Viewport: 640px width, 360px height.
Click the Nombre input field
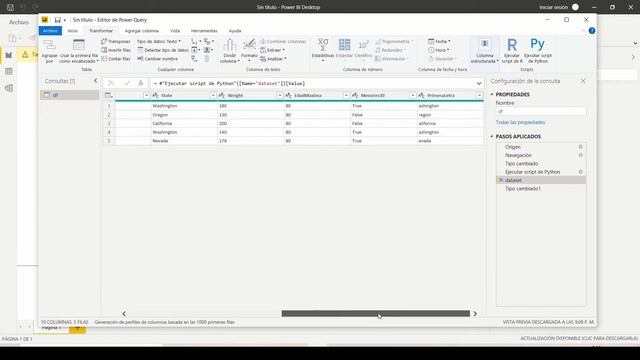pyautogui.click(x=541, y=111)
